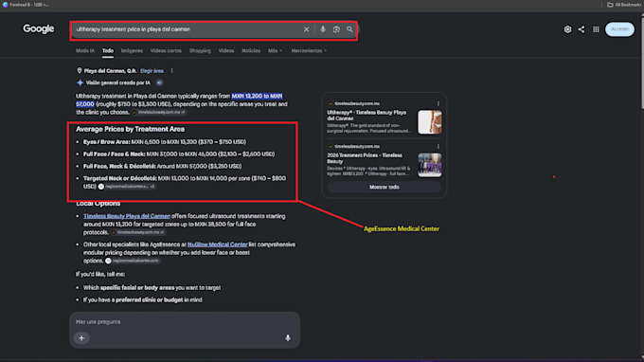Expand the Herramientas dropdown
644x362 pixels.
[x=309, y=51]
